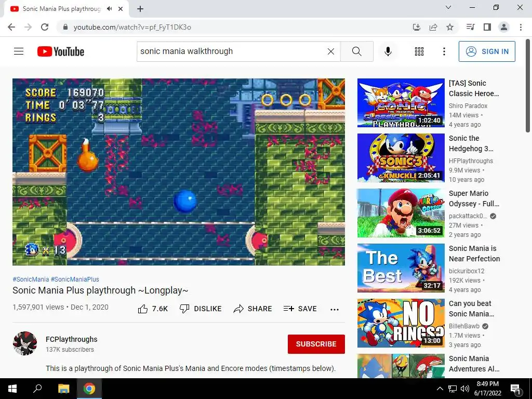The image size is (532, 399).
Task: Go forward in browser
Action: click(x=28, y=27)
